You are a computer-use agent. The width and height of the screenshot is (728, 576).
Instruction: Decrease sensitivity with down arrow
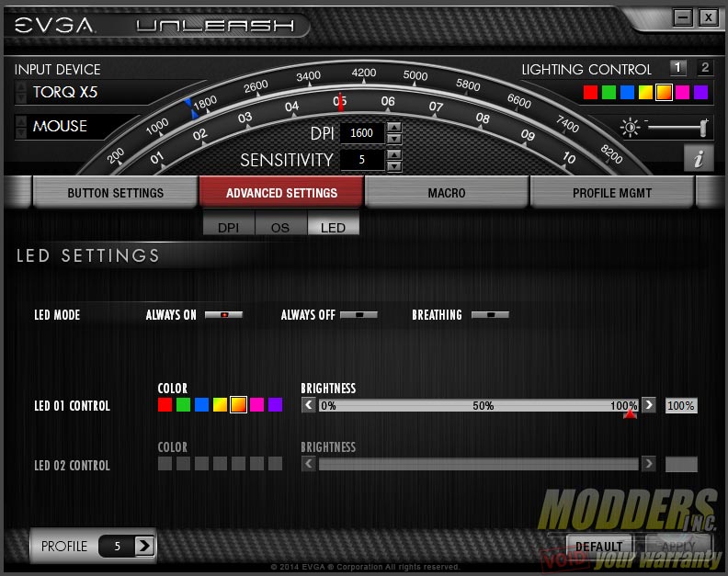394,165
